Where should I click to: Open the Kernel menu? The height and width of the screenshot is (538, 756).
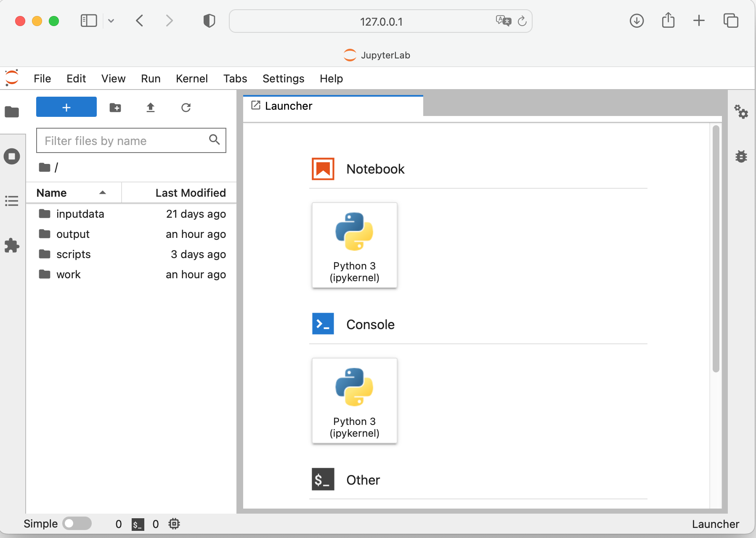(192, 79)
